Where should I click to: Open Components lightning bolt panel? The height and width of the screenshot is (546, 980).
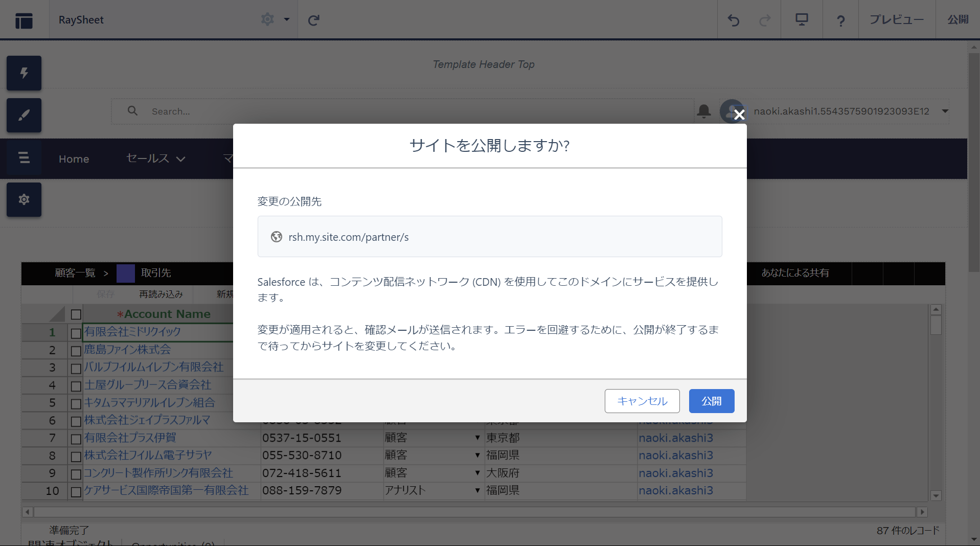point(24,73)
